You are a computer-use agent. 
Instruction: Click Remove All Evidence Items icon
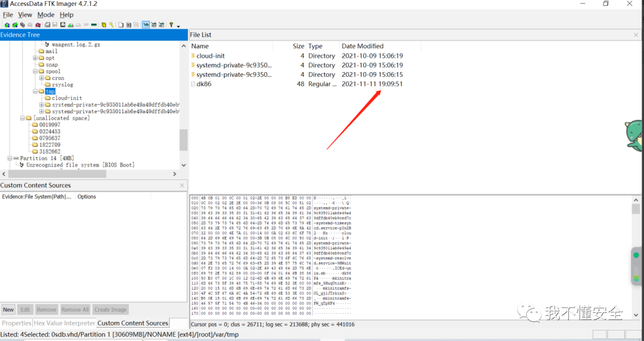click(x=38, y=24)
